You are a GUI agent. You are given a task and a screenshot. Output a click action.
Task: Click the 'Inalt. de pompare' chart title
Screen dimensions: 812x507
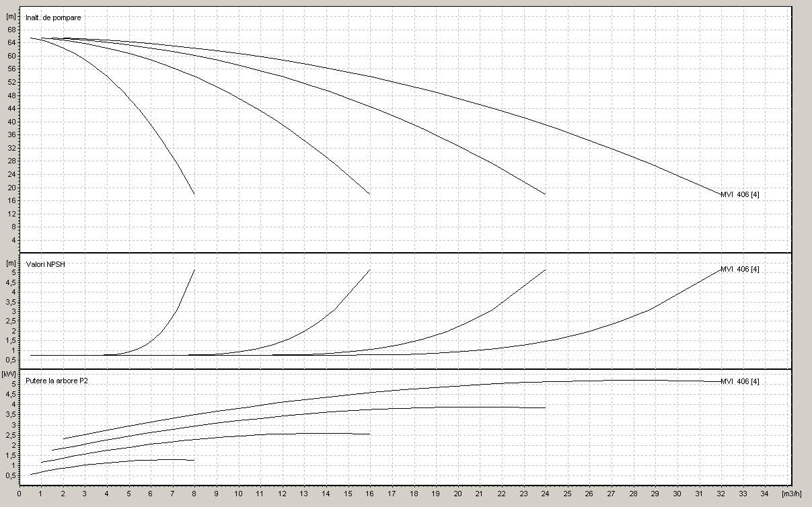pyautogui.click(x=53, y=17)
